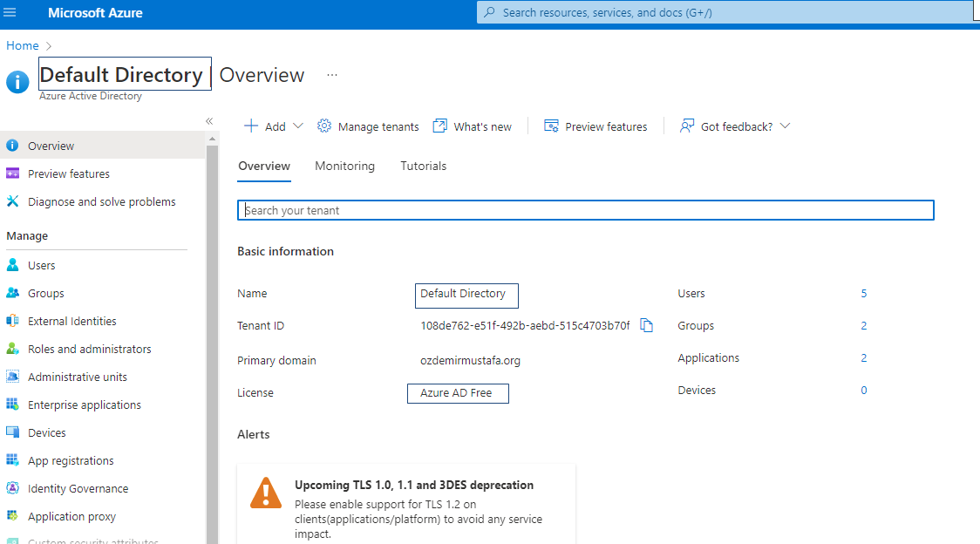Expand the breadcrumb overflow ellipsis

click(x=331, y=77)
